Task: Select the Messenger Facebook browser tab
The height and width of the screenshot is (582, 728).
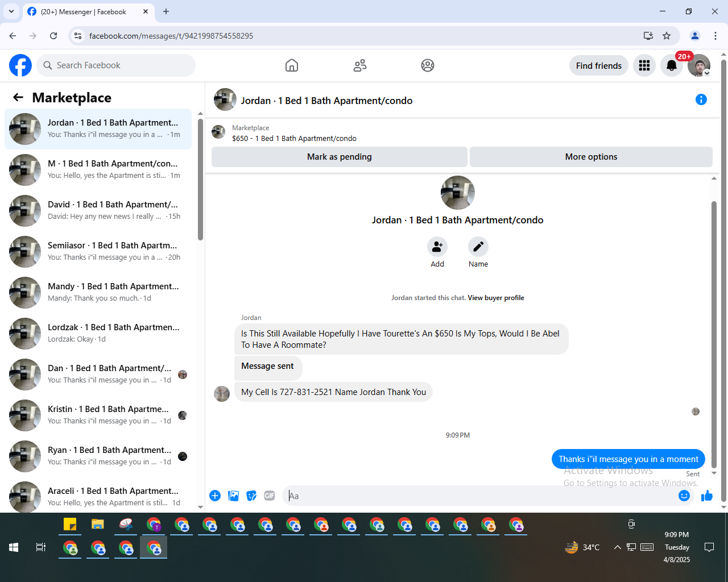Action: tap(88, 11)
